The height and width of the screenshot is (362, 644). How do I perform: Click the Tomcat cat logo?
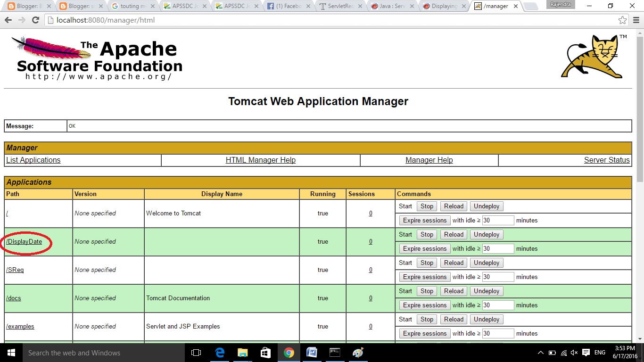(593, 56)
